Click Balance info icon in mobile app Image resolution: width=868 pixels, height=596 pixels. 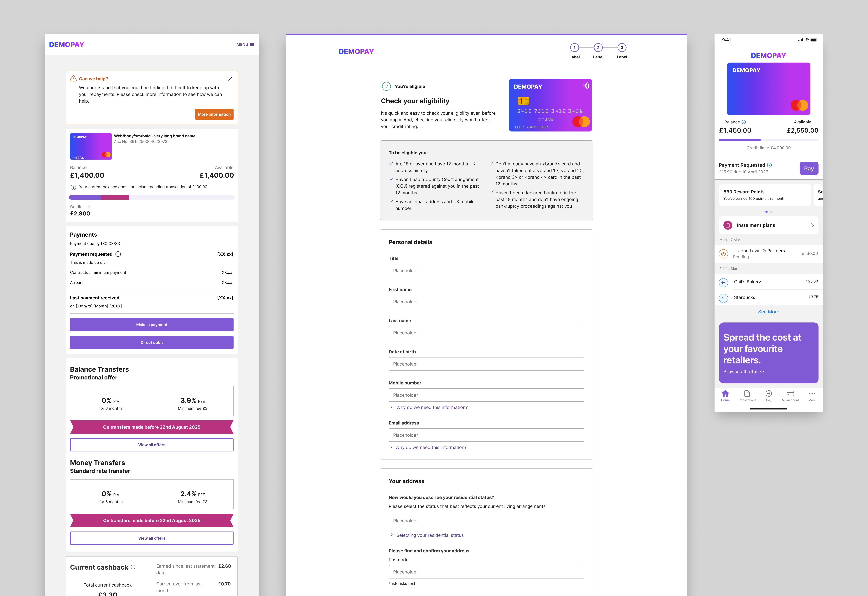744,122
